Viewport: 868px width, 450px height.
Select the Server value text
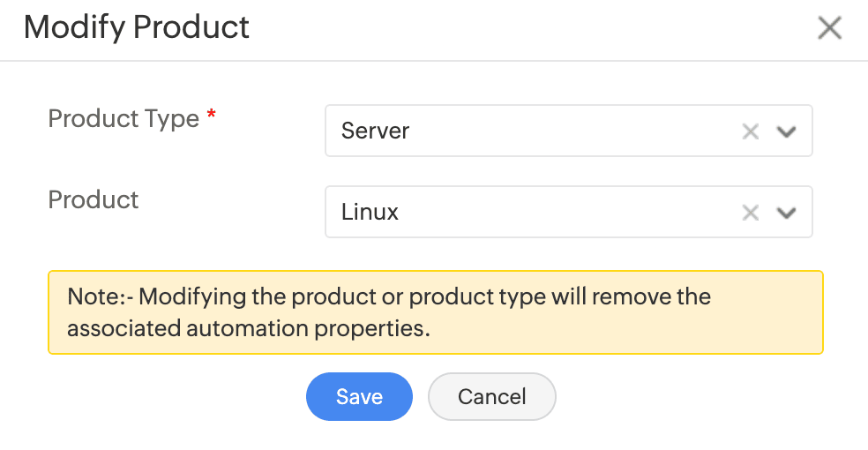tap(376, 131)
